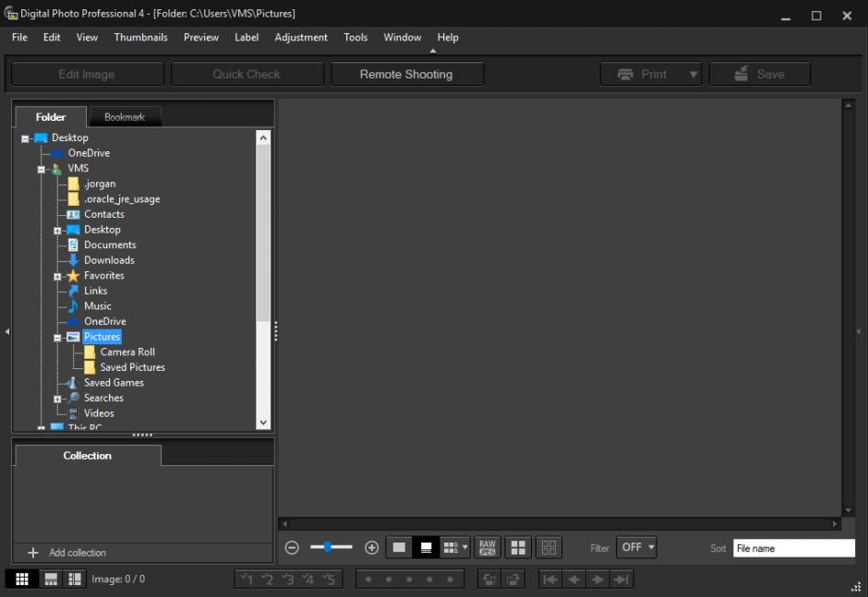
Task: Expand the Searches folder node
Action: [x=57, y=399]
